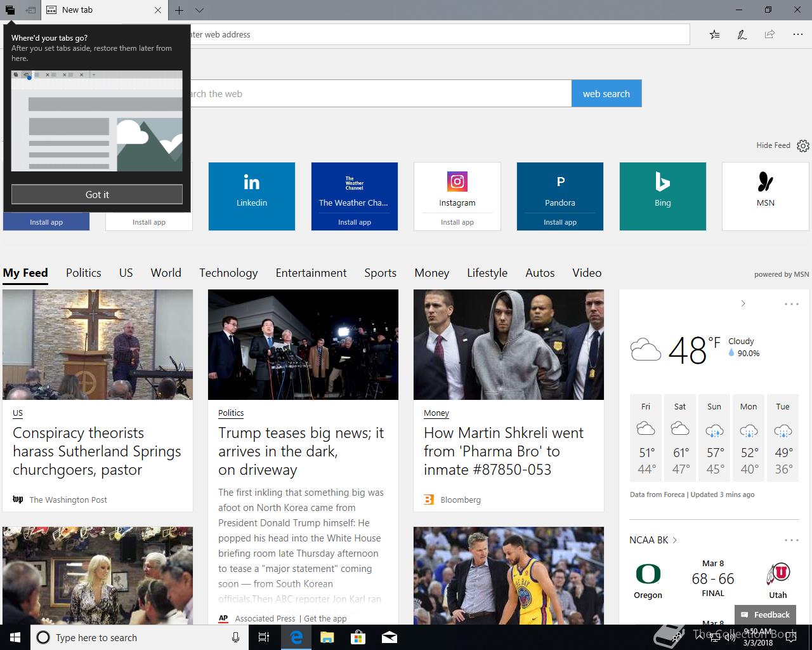
Task: Open the Favorites hub star icon
Action: tap(714, 34)
